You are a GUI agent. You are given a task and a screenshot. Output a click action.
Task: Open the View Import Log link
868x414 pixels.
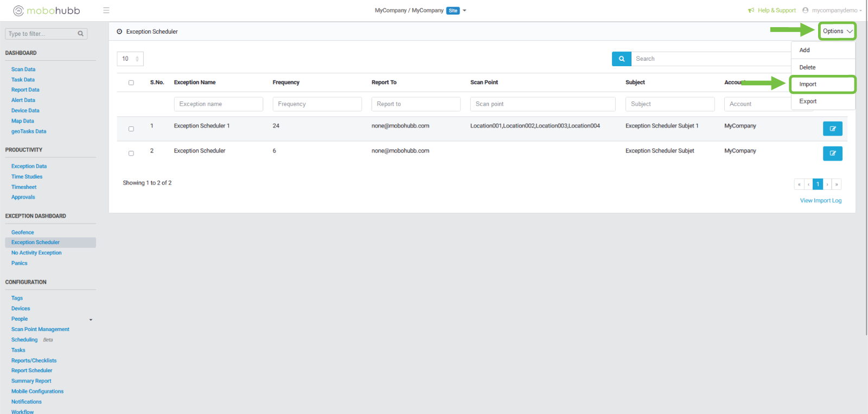[x=820, y=201]
